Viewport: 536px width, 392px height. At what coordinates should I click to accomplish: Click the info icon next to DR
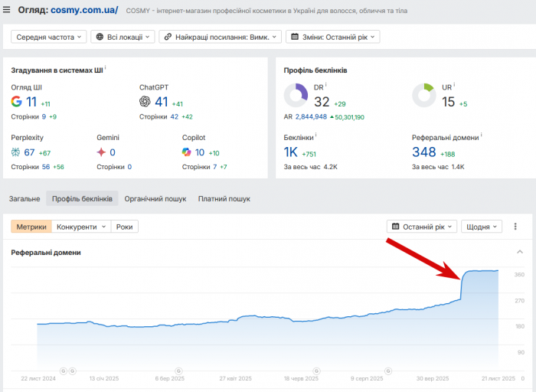coord(326,84)
